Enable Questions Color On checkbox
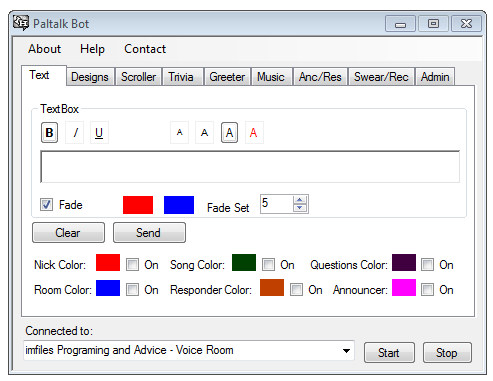Image resolution: width=493 pixels, height=381 pixels. pyautogui.click(x=427, y=265)
